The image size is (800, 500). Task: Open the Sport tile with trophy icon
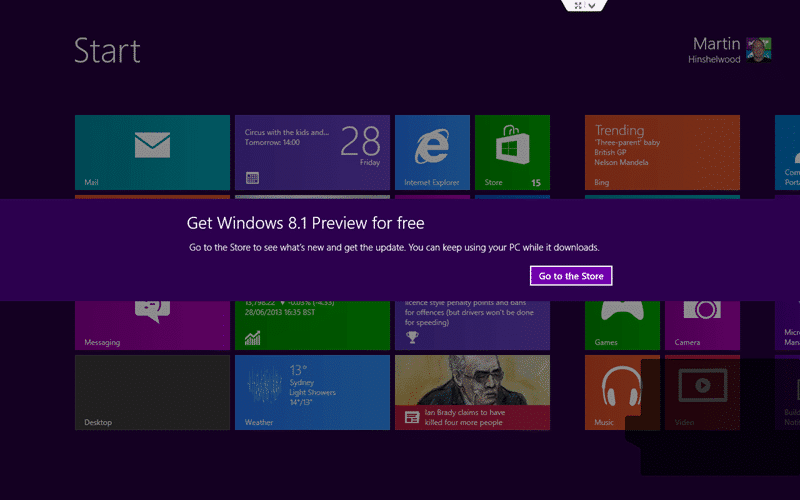(x=472, y=326)
